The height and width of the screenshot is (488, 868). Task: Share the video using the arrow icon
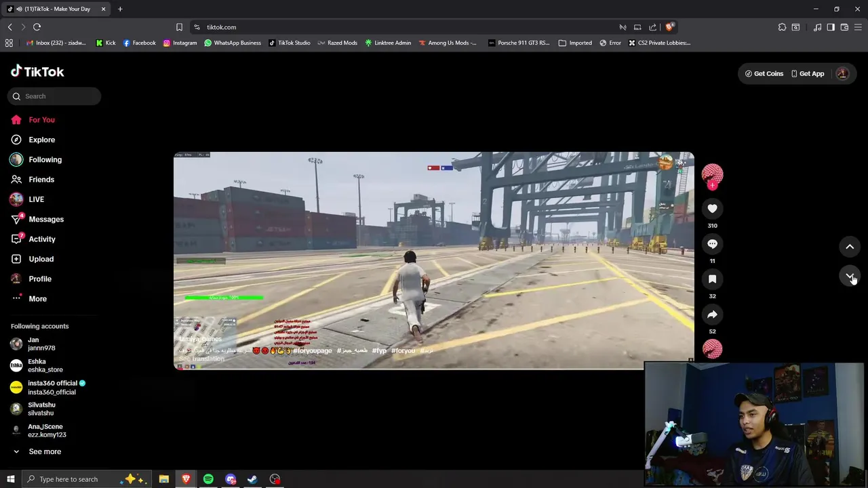(712, 314)
